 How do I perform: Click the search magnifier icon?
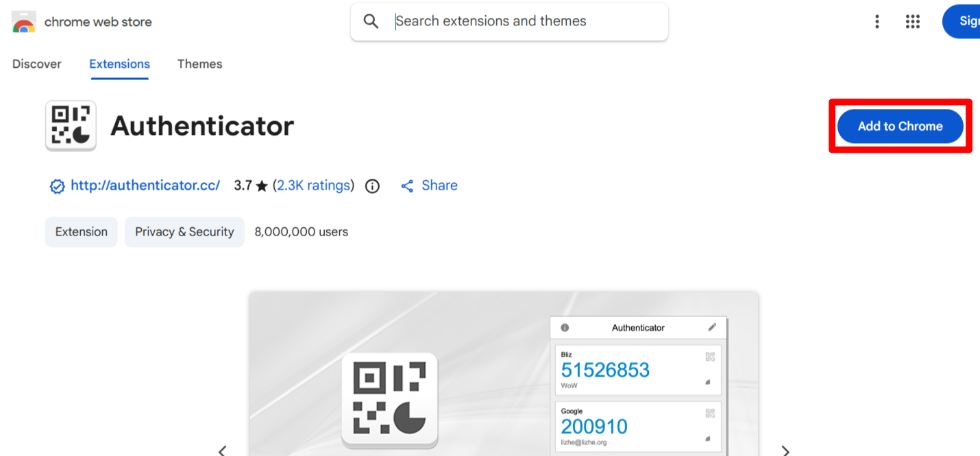pyautogui.click(x=371, y=21)
